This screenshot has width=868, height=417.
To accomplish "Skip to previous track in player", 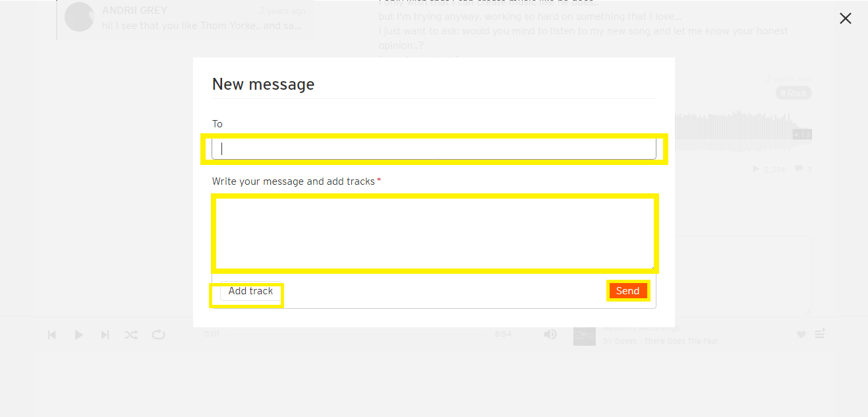I will (x=52, y=335).
